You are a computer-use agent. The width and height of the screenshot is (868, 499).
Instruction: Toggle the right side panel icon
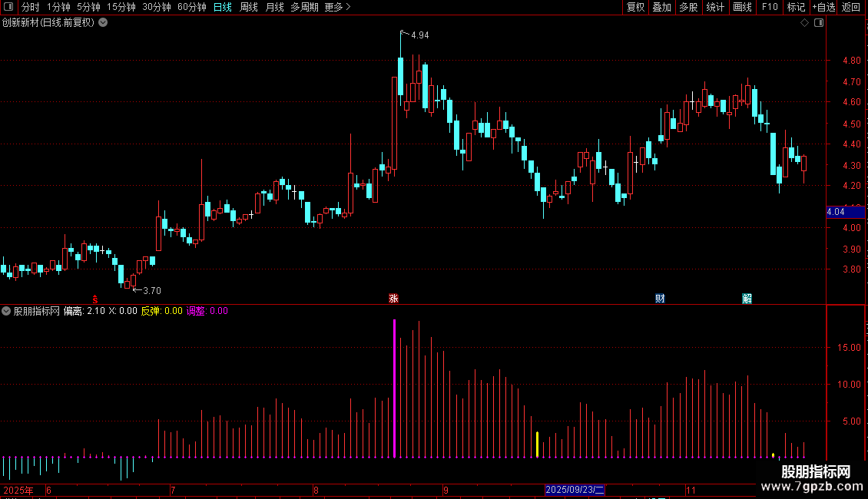[819, 23]
